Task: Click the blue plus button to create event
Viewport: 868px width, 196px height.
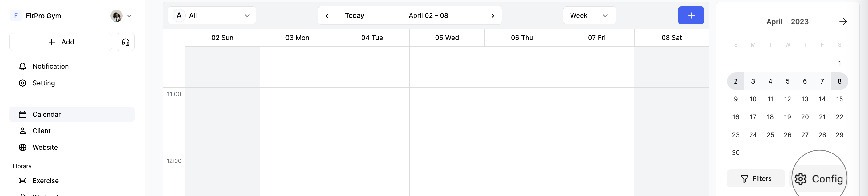Action: pyautogui.click(x=691, y=15)
